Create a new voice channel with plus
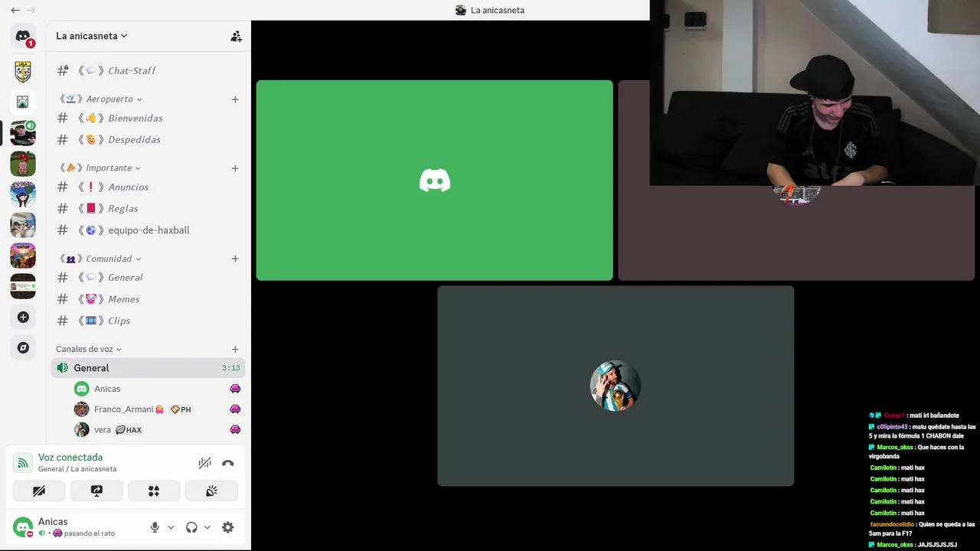This screenshot has height=551, width=980. [235, 350]
